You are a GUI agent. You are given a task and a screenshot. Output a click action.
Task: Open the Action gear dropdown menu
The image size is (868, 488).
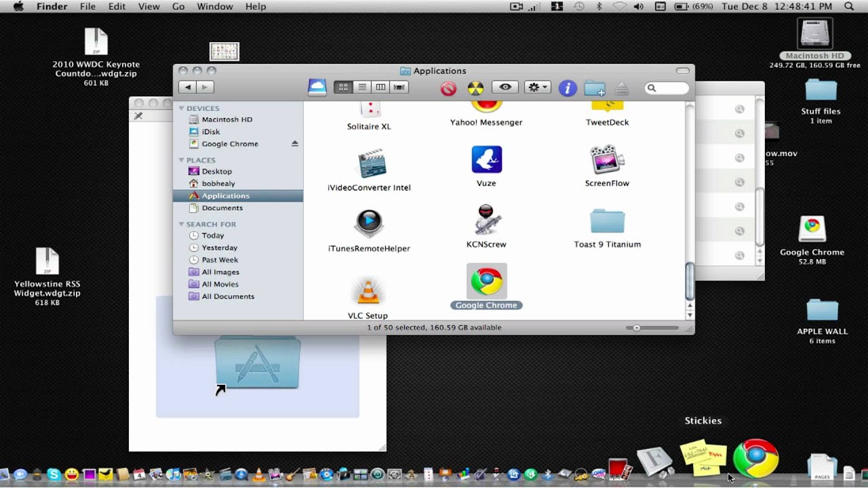537,87
